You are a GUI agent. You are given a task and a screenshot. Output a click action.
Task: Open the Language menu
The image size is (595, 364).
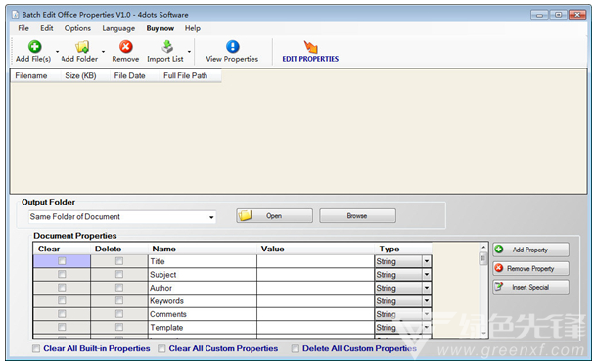[118, 28]
